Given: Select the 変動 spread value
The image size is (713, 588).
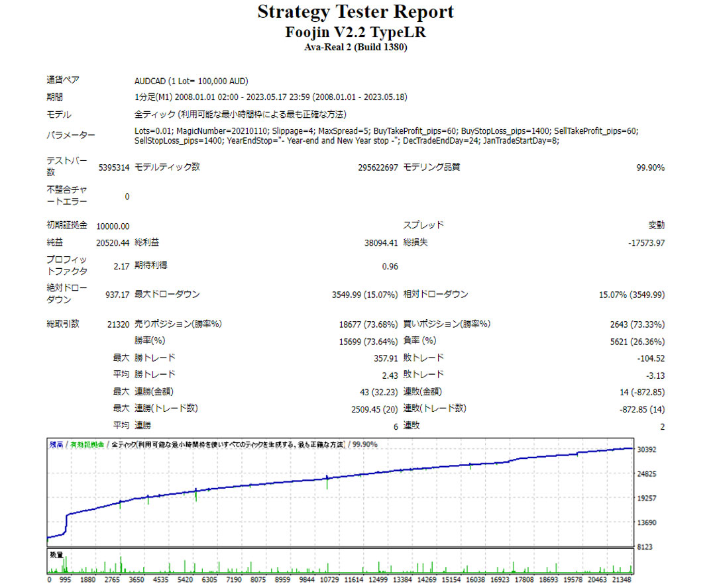Looking at the screenshot, I should pyautogui.click(x=656, y=225).
